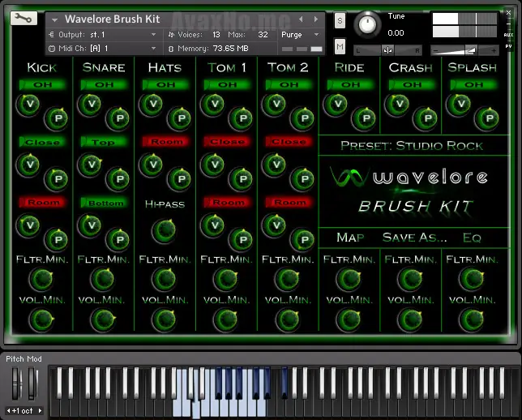This screenshot has width=522, height=420.
Task: Mute the instrument with M button
Action: (x=340, y=47)
